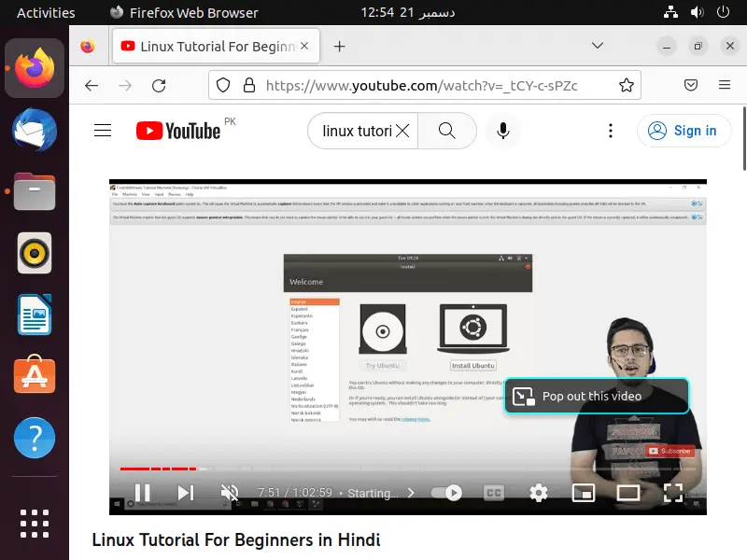747x560 pixels.
Task: Save page to Pocket
Action: [x=691, y=85]
